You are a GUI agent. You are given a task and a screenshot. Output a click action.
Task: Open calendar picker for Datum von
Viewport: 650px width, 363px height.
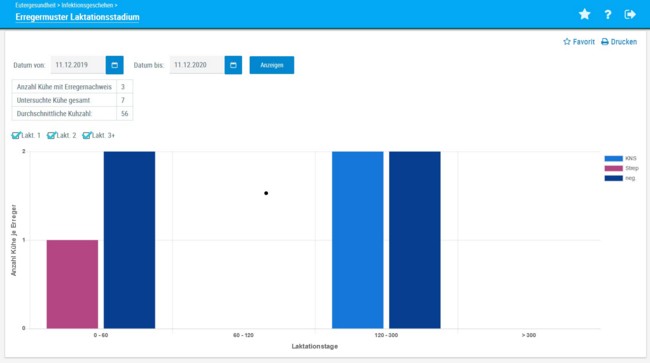pyautogui.click(x=114, y=65)
